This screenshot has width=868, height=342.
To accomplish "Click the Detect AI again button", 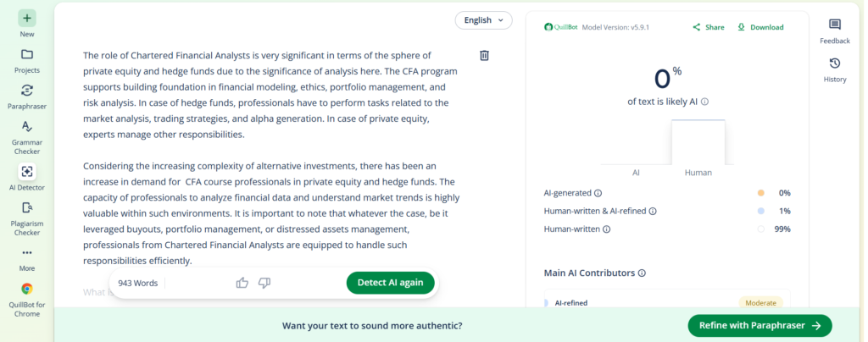I will pos(390,283).
